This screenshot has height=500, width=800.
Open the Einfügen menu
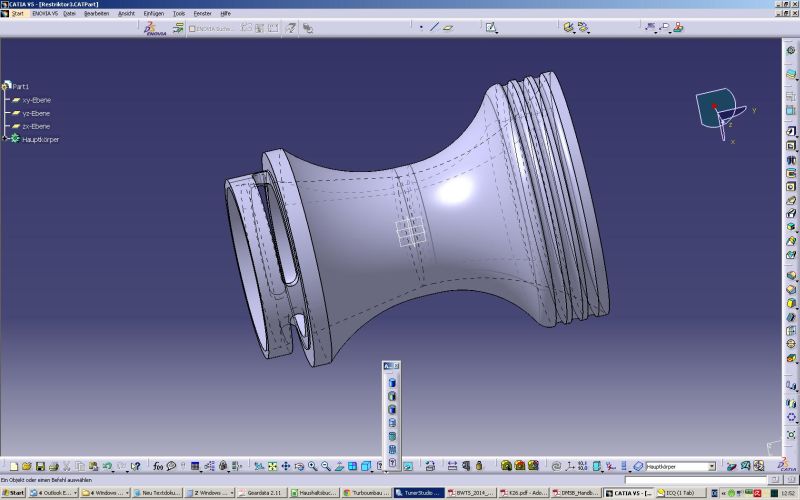pos(153,13)
